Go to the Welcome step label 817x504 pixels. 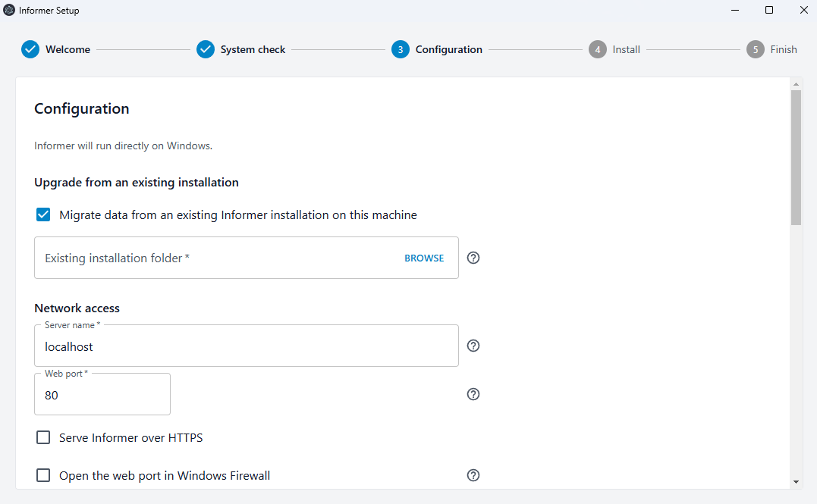click(68, 49)
